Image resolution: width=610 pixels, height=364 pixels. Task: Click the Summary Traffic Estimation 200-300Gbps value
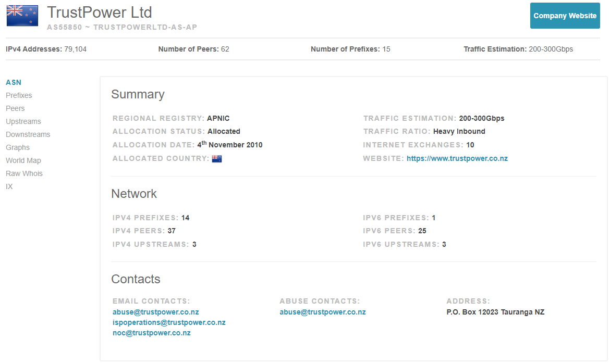point(482,119)
